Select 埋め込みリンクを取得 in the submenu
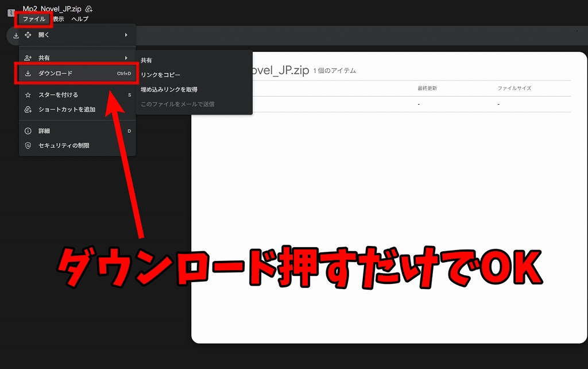The width and height of the screenshot is (588, 369). (169, 90)
